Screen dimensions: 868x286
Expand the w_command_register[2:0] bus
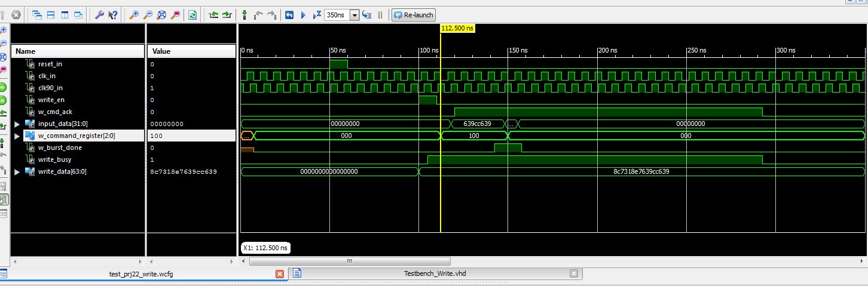[17, 136]
